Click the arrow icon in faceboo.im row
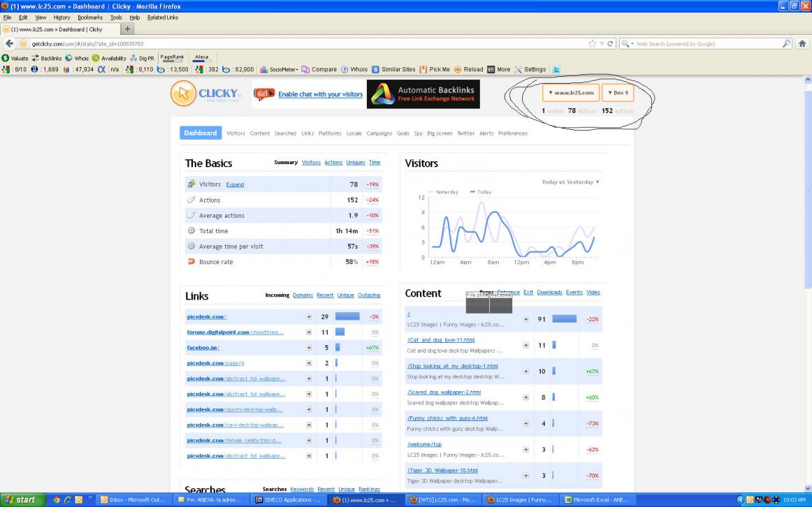Viewport: 812px width, 507px height. pos(309,348)
